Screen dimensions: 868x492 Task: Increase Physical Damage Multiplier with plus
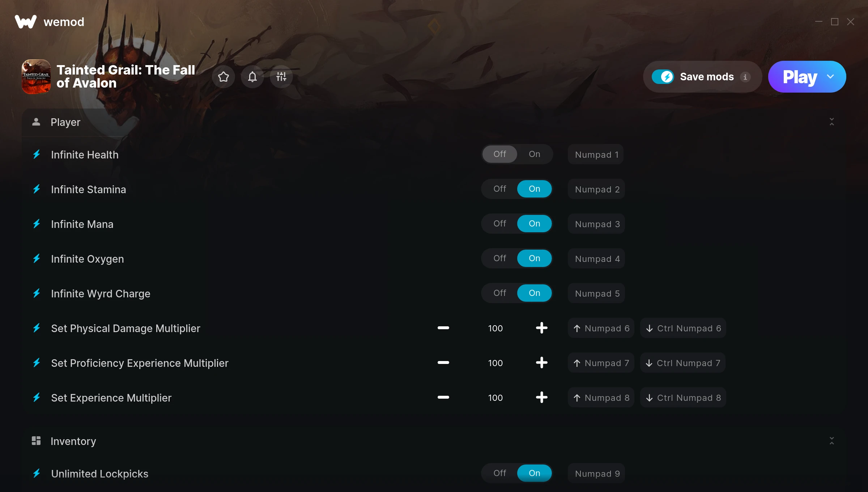[x=541, y=328]
